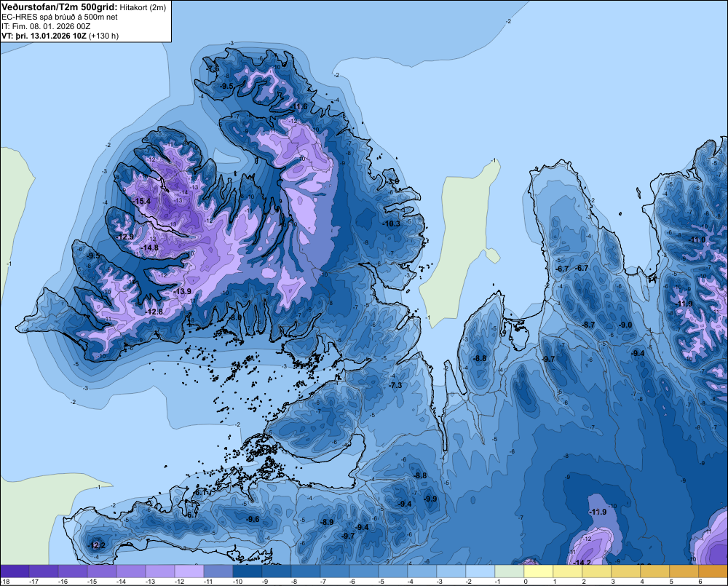Click the pale green legend swatch between -1 and 0
Image resolution: width=728 pixels, height=586 pixels.
point(510,571)
